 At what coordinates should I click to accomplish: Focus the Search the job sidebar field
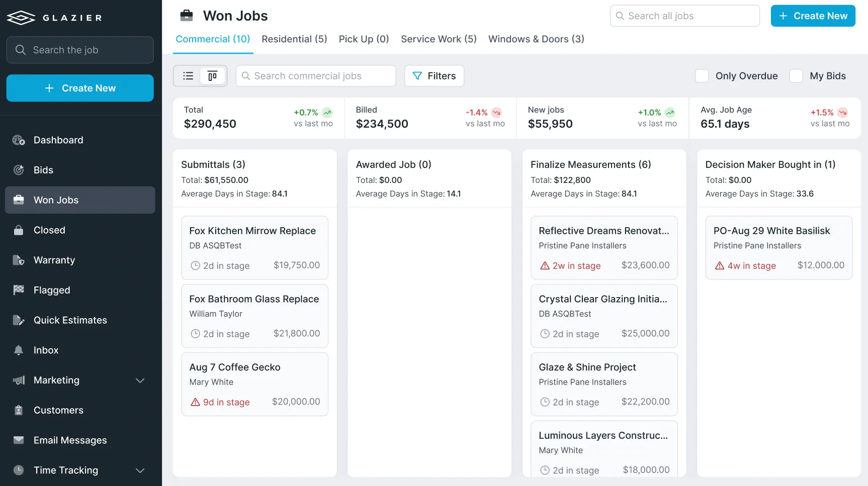tap(80, 50)
